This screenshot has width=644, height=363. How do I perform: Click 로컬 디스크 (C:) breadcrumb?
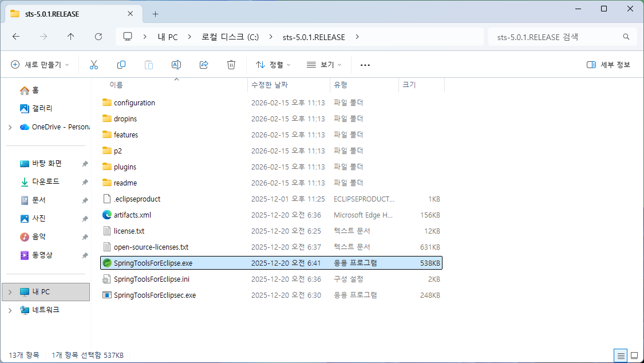[230, 37]
